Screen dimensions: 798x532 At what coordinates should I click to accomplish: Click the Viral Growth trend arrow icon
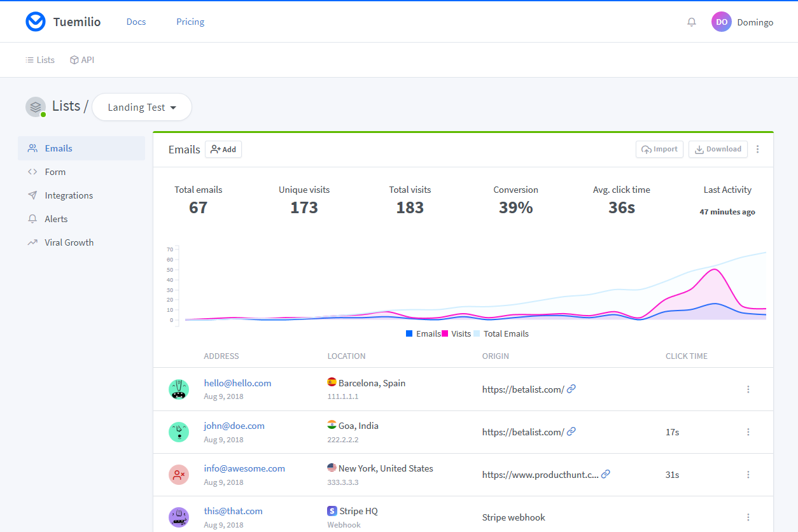(x=33, y=242)
